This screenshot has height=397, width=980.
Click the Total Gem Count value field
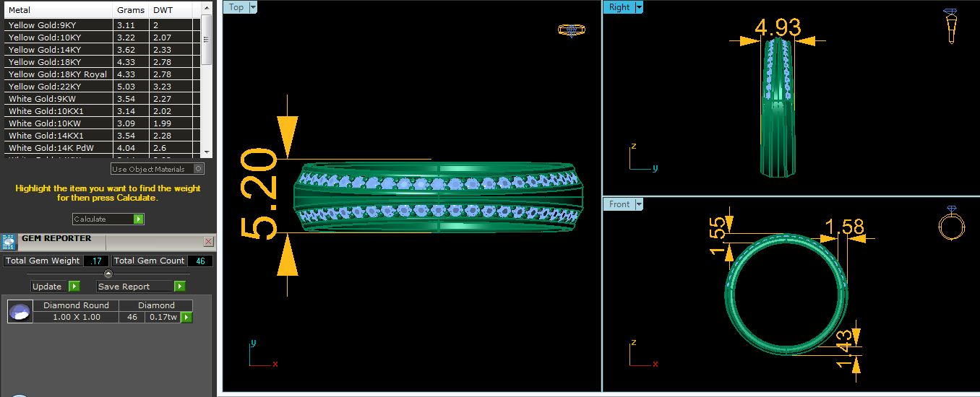click(202, 261)
